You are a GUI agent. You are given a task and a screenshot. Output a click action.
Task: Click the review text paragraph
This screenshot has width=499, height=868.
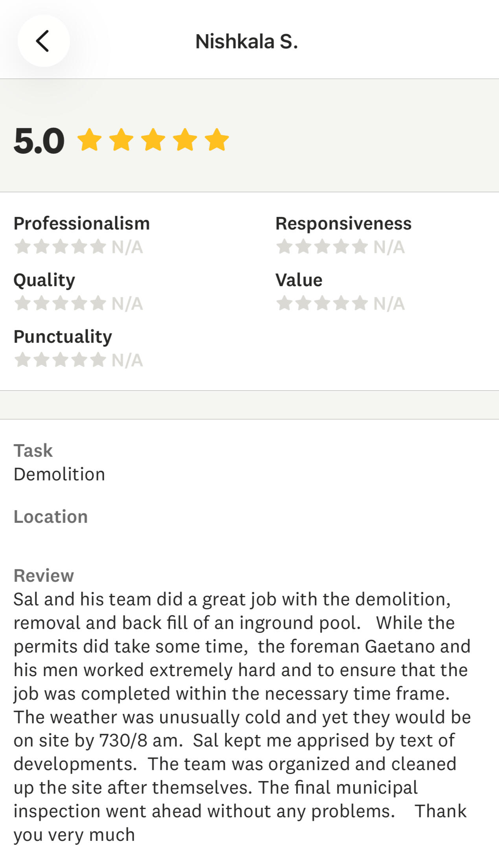(x=242, y=716)
